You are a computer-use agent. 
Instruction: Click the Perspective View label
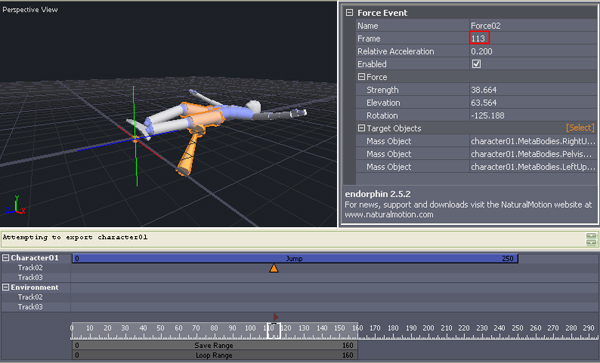coord(30,10)
